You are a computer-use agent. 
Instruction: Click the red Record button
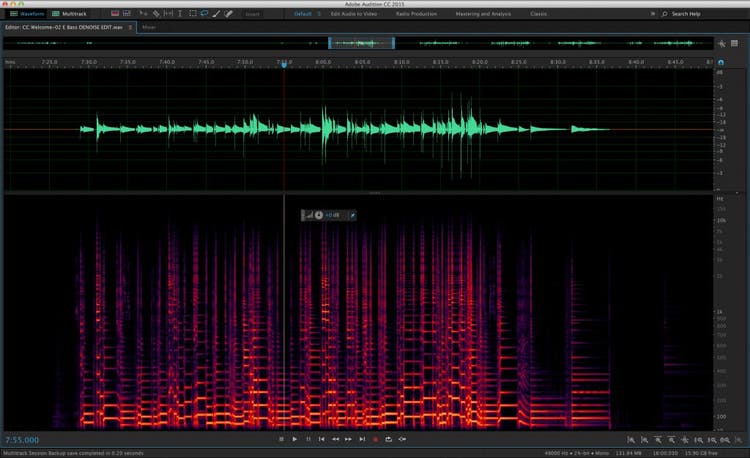click(375, 439)
